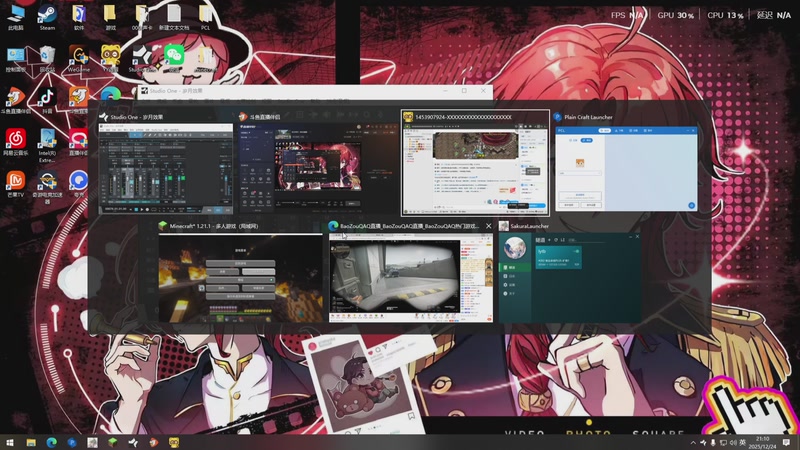Expand the system tray hidden icons chevron
Screen dimensions: 800x450
(693, 442)
